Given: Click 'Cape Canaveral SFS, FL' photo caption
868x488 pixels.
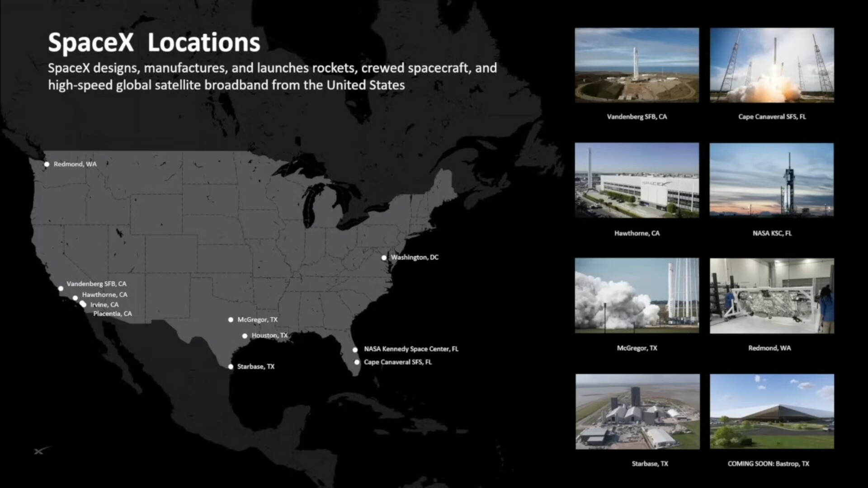Looking at the screenshot, I should (x=772, y=117).
